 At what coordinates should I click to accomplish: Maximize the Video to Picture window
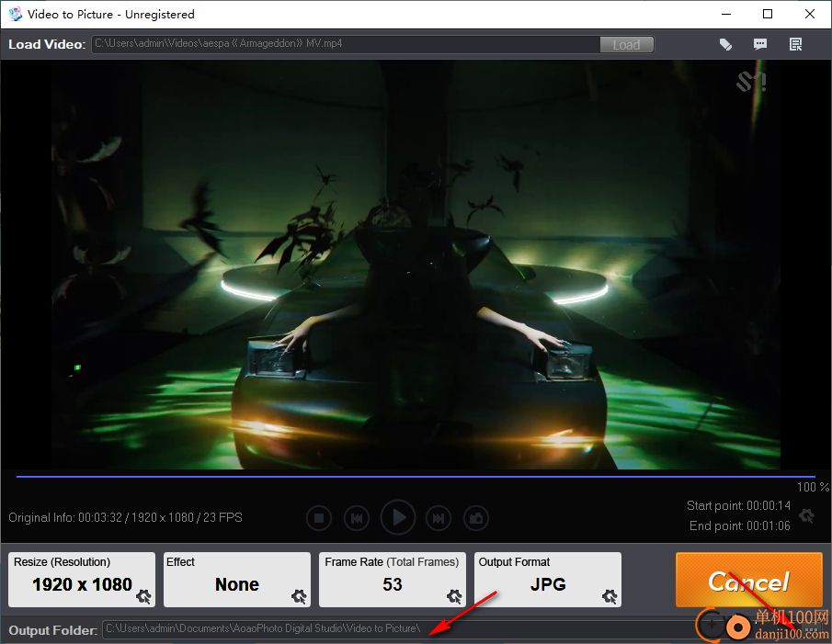click(768, 15)
